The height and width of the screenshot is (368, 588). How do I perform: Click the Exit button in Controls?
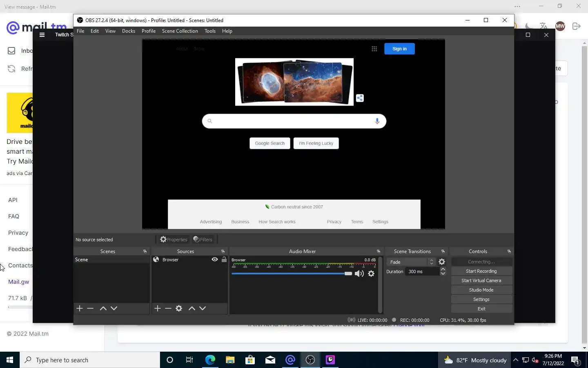click(x=481, y=309)
